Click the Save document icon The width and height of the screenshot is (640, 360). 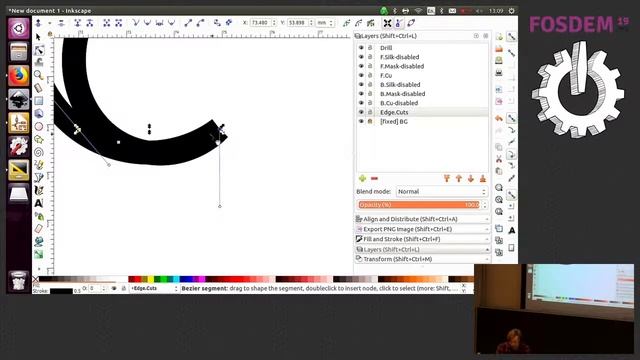click(499, 60)
